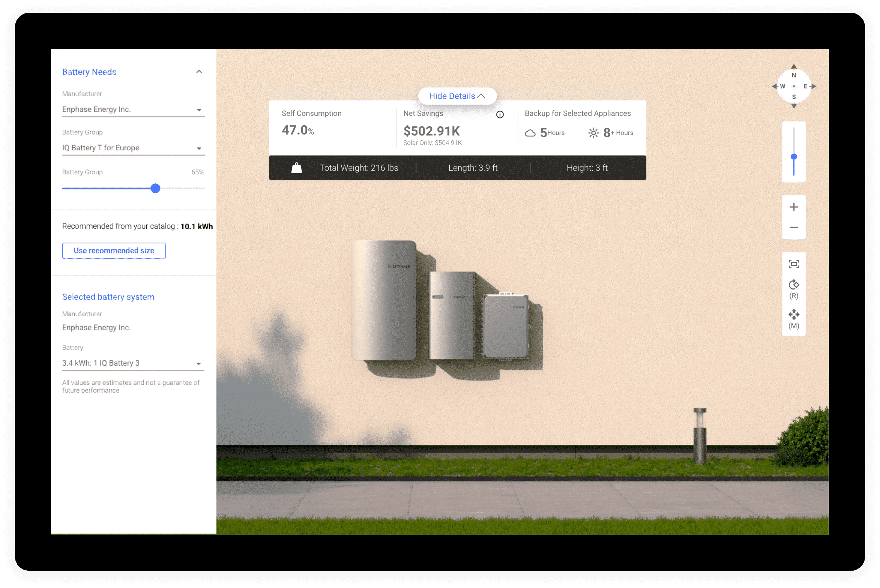Click Hide Details toggle button
Viewport: 880px width, 588px height.
(457, 96)
